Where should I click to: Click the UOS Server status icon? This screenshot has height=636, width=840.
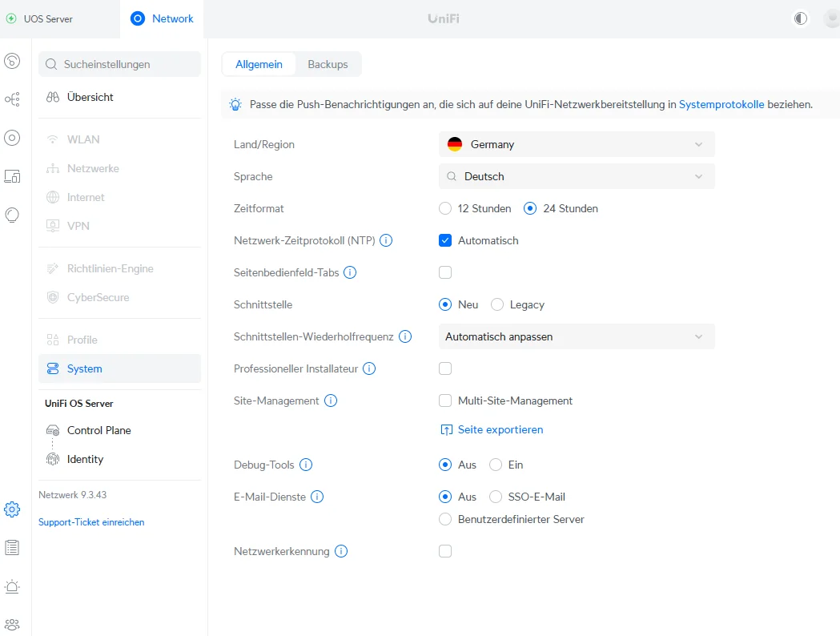pos(11,18)
